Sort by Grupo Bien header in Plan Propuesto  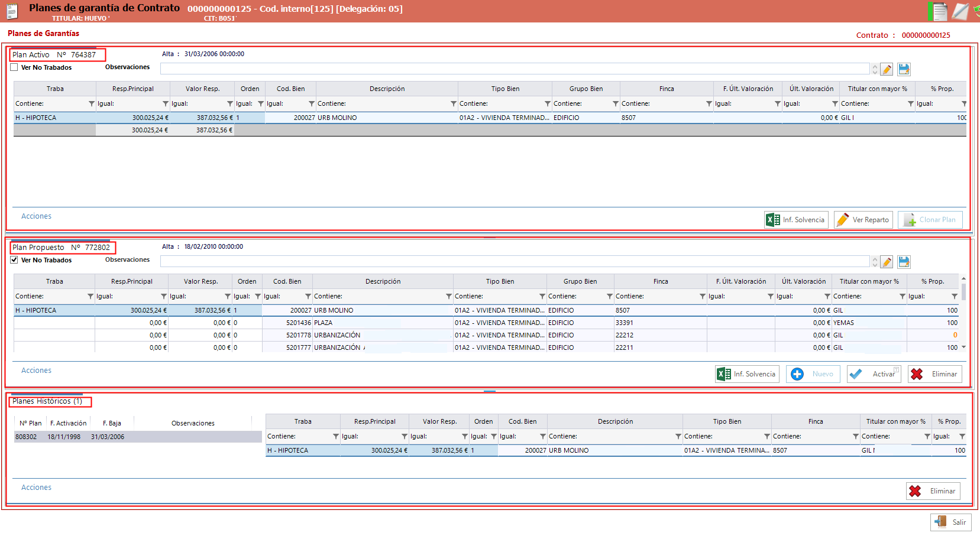[x=580, y=281]
